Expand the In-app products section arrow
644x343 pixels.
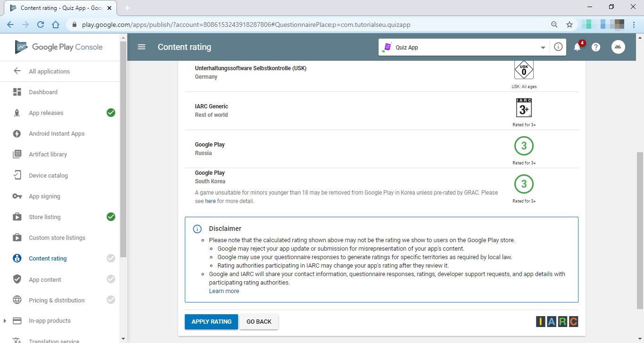[5, 321]
